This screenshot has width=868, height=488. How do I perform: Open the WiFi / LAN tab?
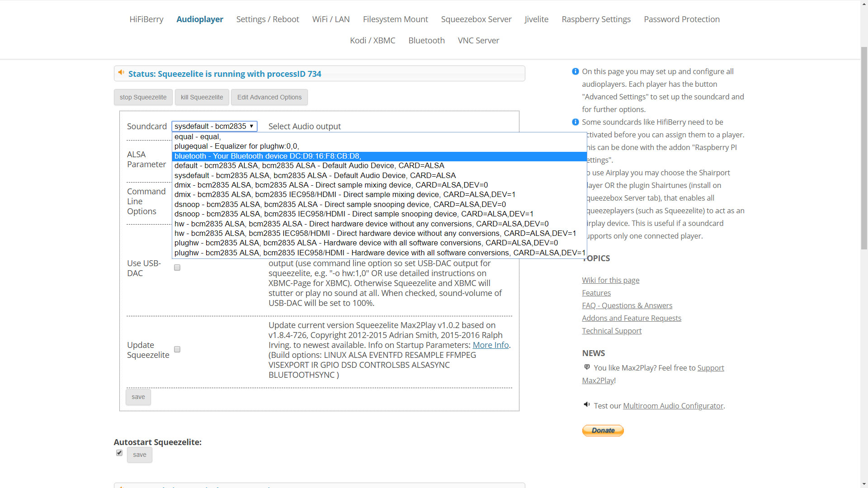(x=331, y=19)
